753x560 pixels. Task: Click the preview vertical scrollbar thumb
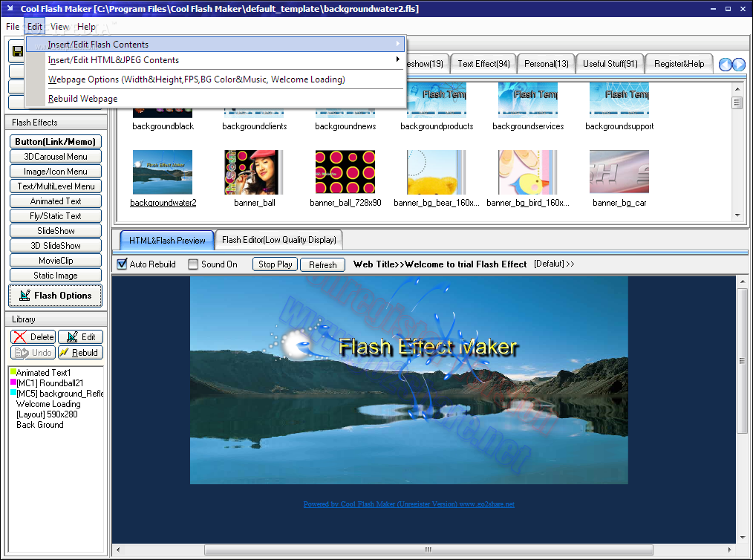click(x=742, y=361)
